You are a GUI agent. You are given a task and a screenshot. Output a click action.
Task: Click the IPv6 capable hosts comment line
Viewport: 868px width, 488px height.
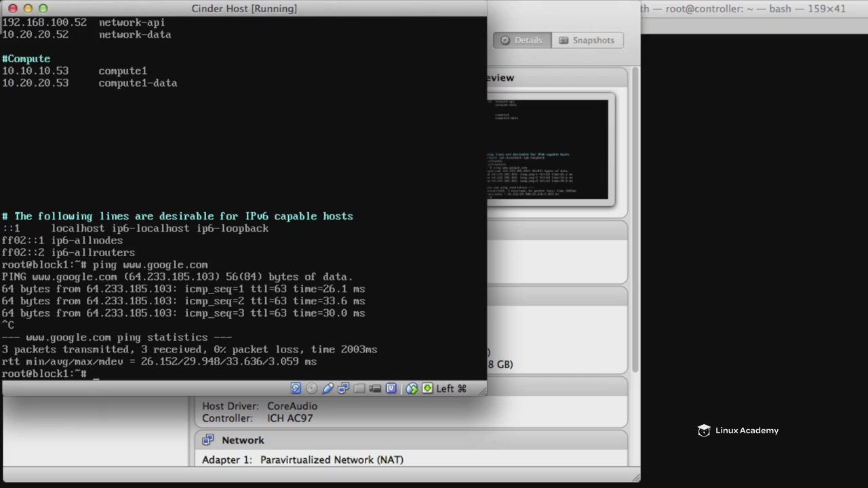coord(177,216)
